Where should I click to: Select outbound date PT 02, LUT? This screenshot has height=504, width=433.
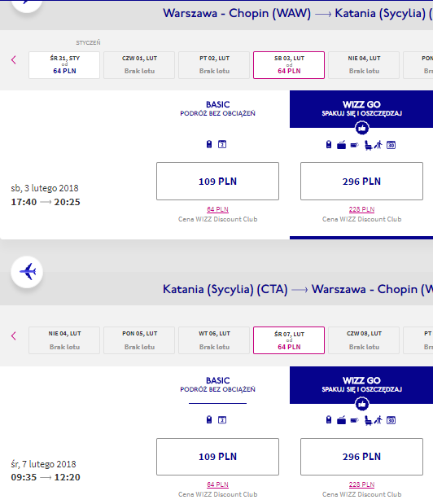[214, 65]
